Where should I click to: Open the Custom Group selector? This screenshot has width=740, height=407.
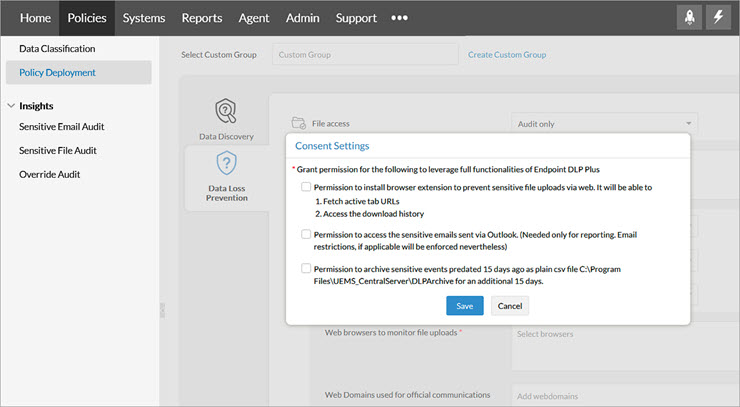[364, 54]
